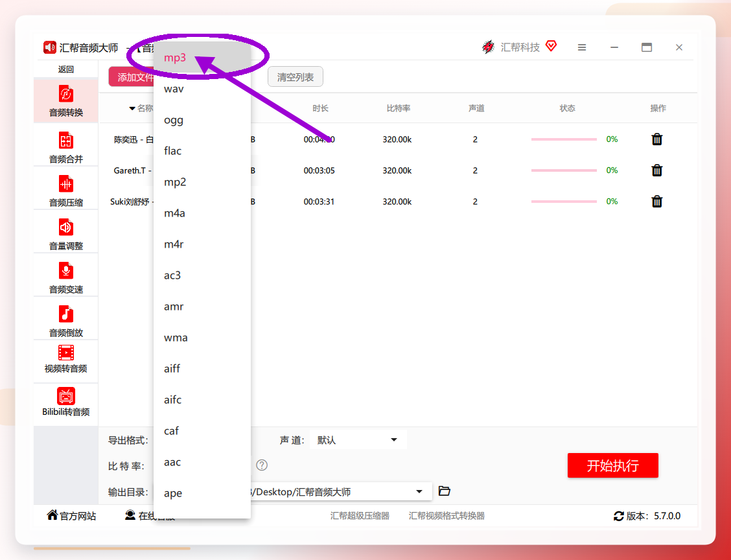Open the hamburger menu in title bar
This screenshot has height=560, width=731.
click(x=582, y=47)
